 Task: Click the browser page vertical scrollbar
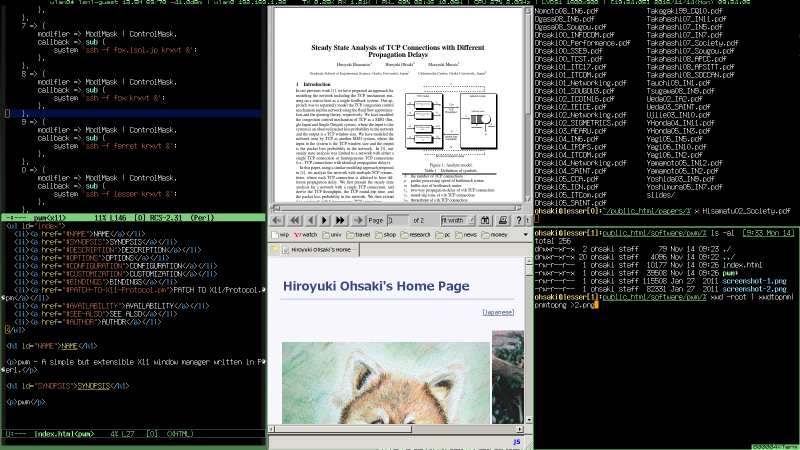click(x=529, y=340)
